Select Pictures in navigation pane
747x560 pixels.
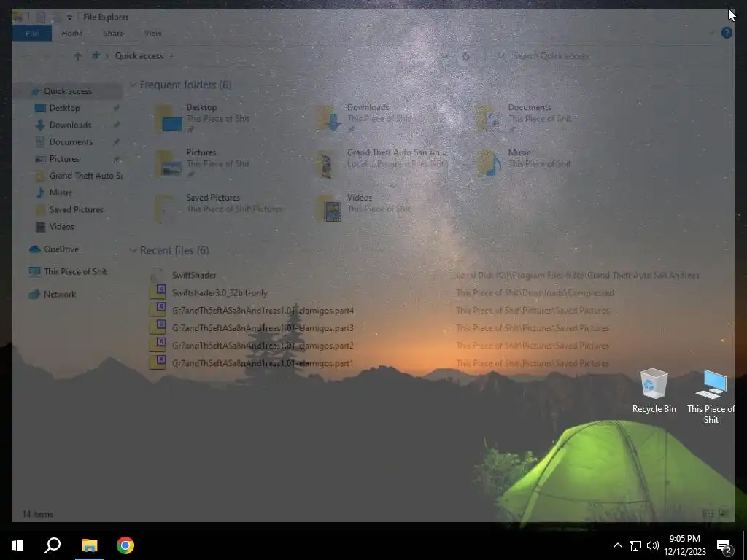64,158
